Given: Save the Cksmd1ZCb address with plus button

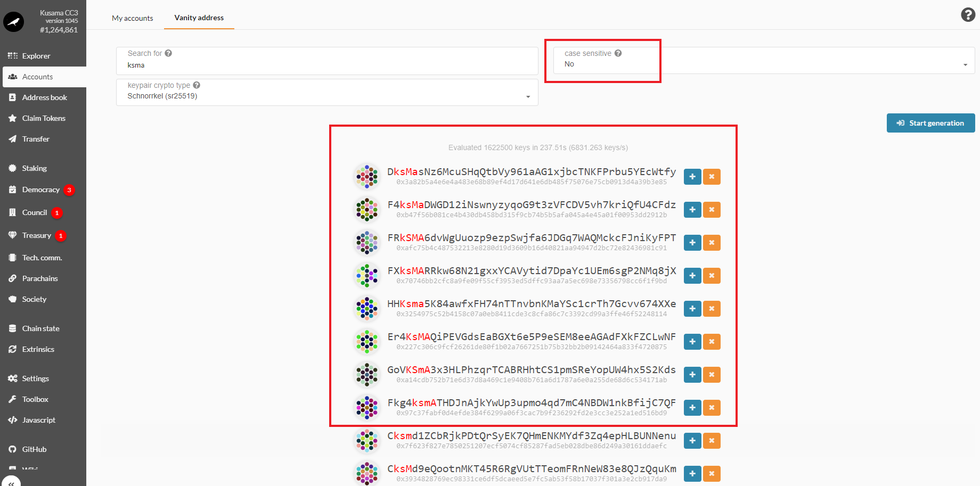Looking at the screenshot, I should 692,441.
